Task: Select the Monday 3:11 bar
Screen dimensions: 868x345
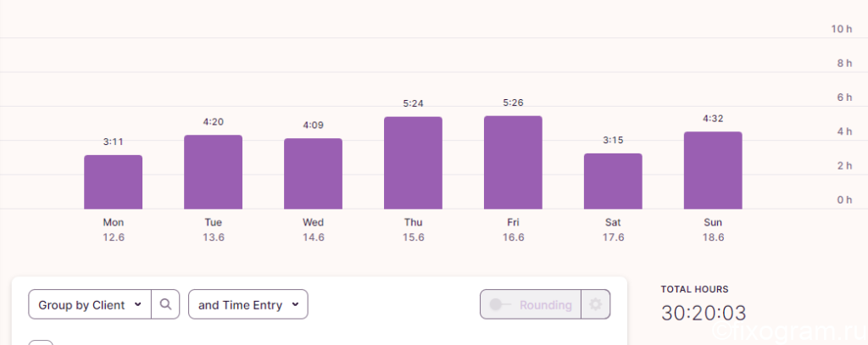Action: (113, 182)
